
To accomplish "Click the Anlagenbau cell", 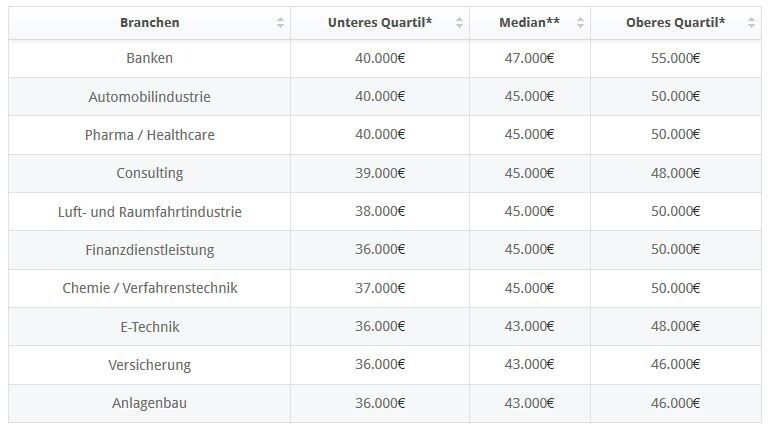I will pos(150,403).
